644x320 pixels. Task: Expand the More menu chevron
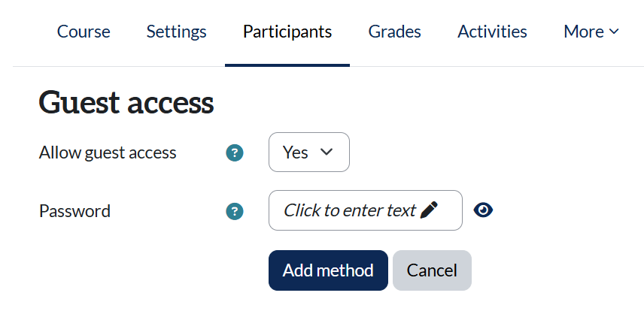(614, 32)
